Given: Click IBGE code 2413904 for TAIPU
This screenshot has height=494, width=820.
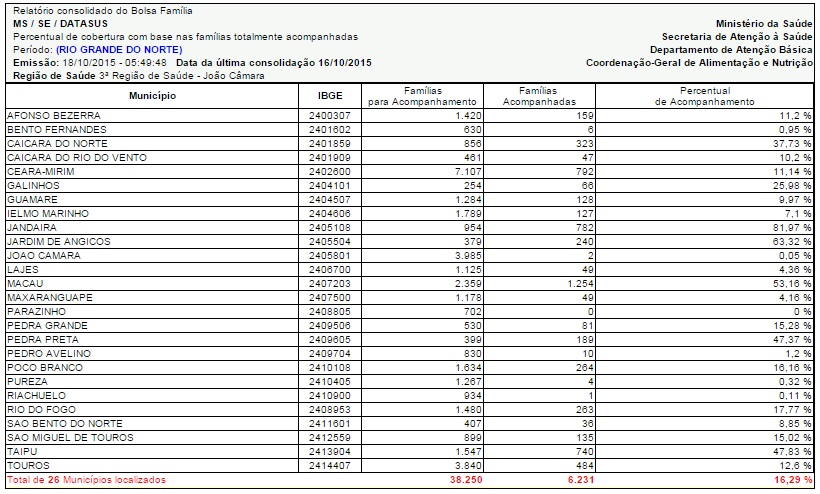Looking at the screenshot, I should 330,452.
